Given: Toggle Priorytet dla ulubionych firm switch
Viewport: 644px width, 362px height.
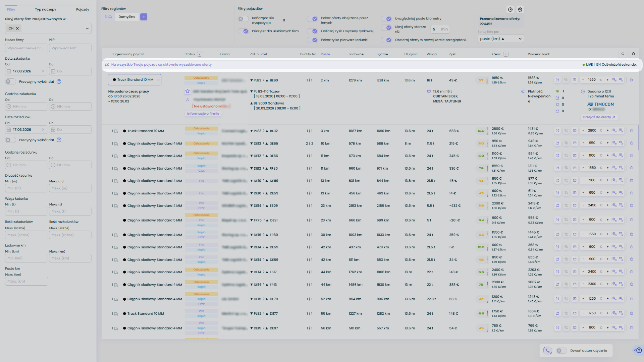Looking at the screenshot, I should click(243, 31).
